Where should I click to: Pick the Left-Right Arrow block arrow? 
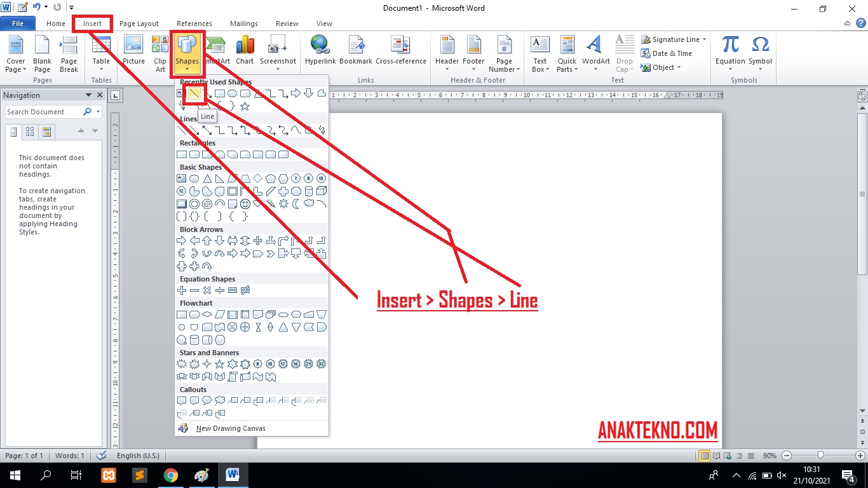point(233,241)
